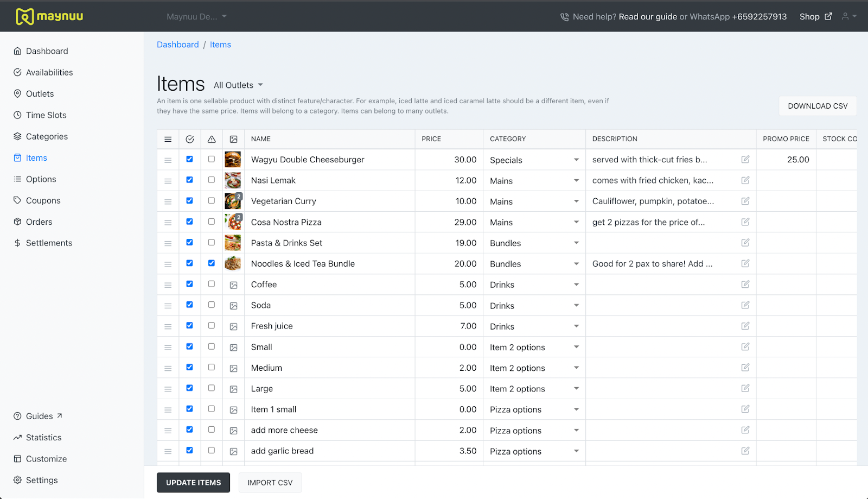The width and height of the screenshot is (868, 499).
Task: Click the edit description icon for Wagyu Double Cheeseburger
Action: [x=745, y=159]
